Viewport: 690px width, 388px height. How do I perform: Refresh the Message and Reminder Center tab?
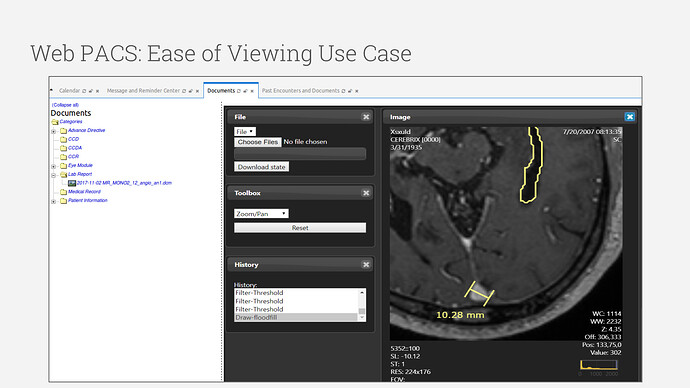tap(184, 91)
